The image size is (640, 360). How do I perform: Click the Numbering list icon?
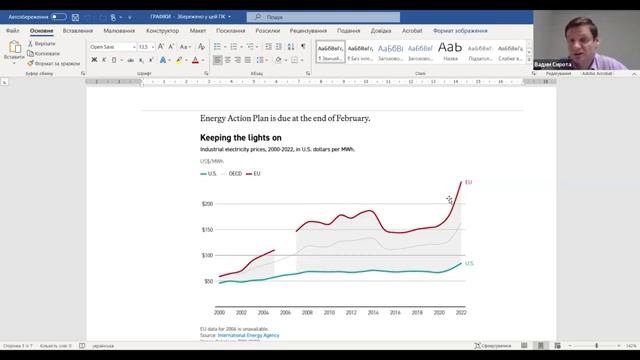click(x=234, y=47)
